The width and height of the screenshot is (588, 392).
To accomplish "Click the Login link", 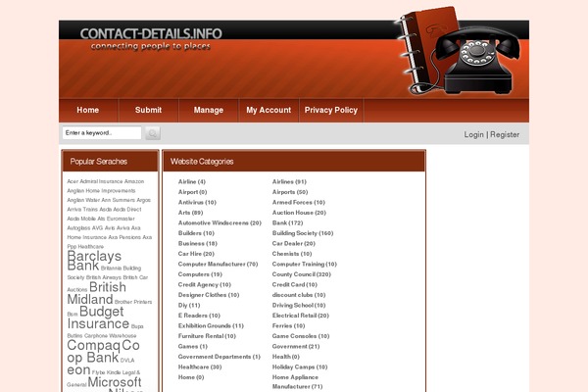I will pos(473,134).
